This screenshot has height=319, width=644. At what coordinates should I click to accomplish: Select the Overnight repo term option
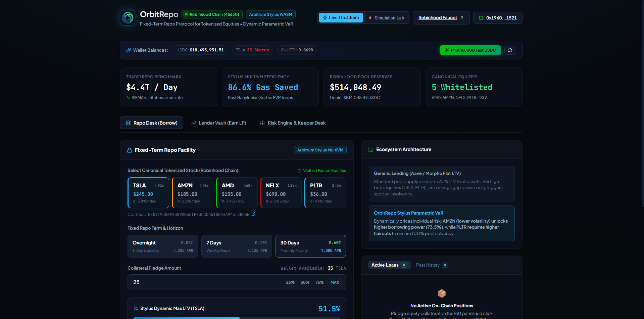tap(163, 246)
